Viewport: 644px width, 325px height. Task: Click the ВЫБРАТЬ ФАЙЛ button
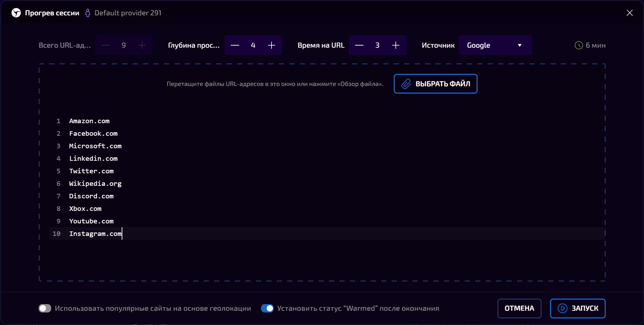(435, 84)
